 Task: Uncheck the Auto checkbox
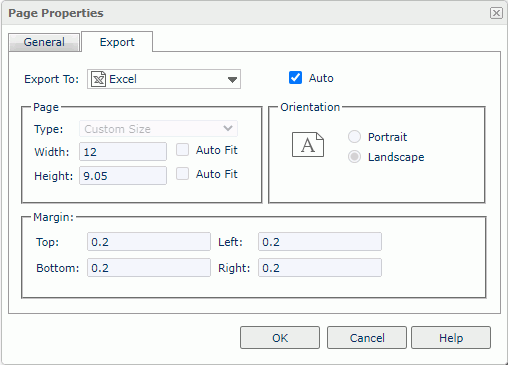point(295,78)
